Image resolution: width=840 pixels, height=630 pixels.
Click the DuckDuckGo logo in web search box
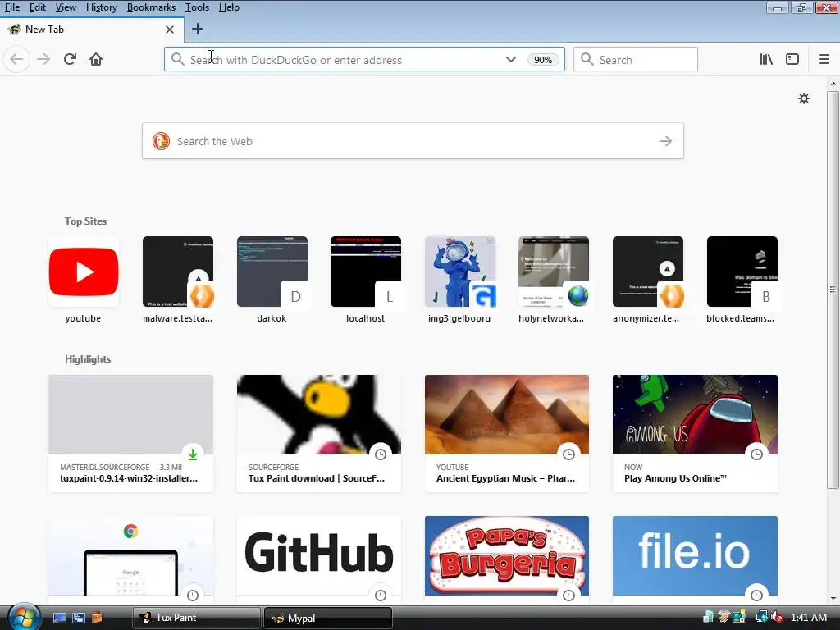(x=161, y=141)
